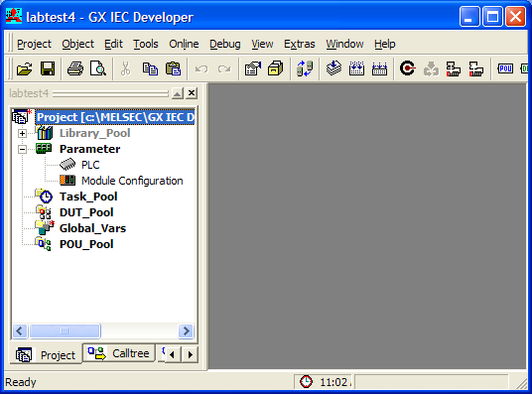Collapse the Parameter tree node

pyautogui.click(x=22, y=149)
